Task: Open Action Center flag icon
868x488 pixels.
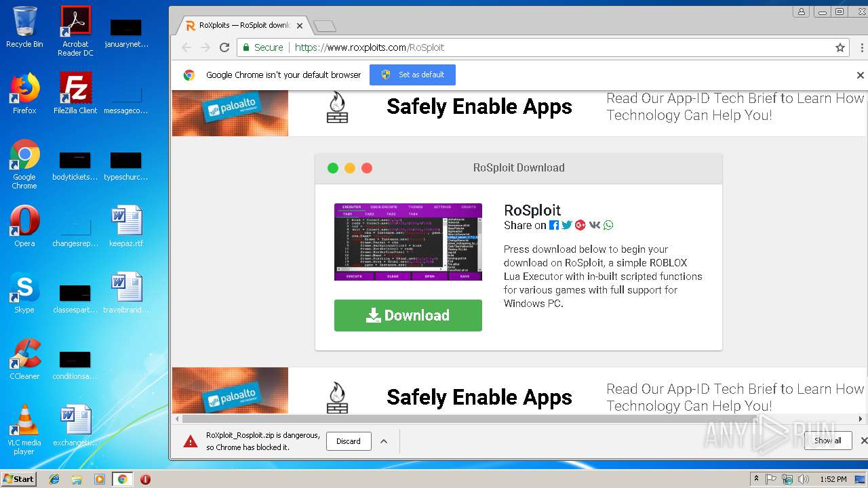Action: point(771,479)
